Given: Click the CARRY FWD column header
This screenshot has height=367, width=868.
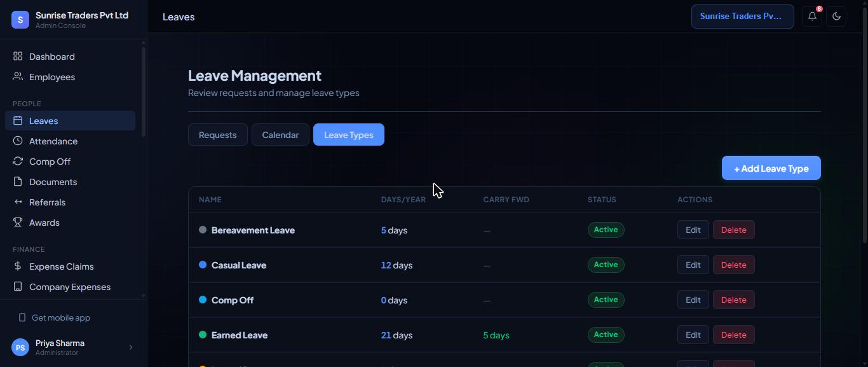Looking at the screenshot, I should (506, 200).
